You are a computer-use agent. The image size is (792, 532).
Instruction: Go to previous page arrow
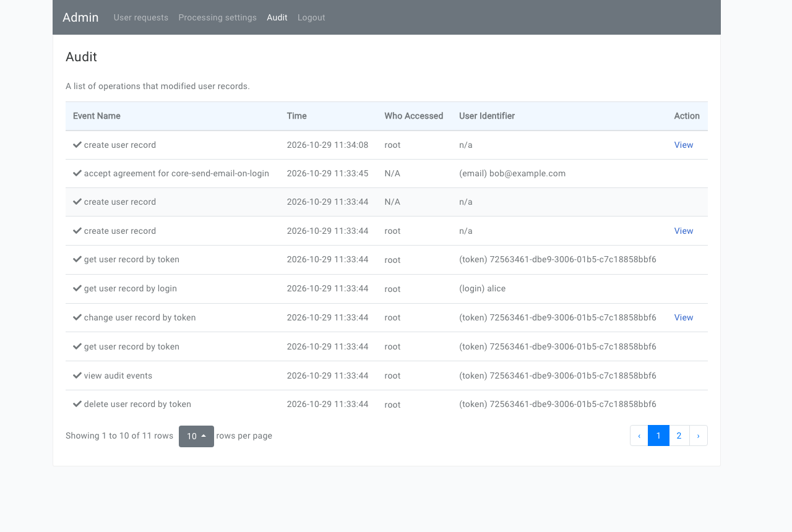[x=639, y=435]
